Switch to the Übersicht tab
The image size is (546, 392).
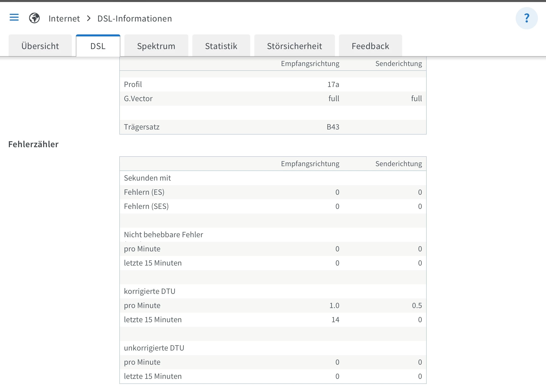click(40, 46)
